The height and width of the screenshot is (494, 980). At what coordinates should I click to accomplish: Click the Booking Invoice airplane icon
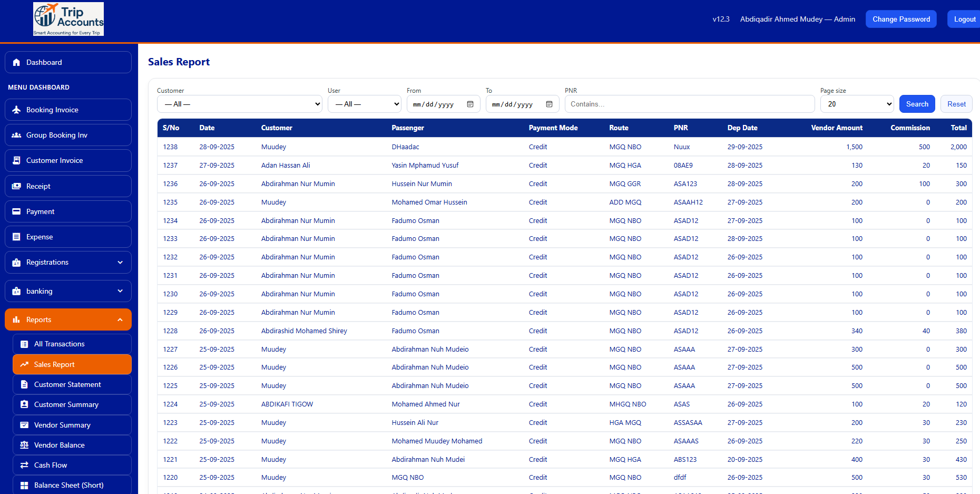click(x=16, y=110)
